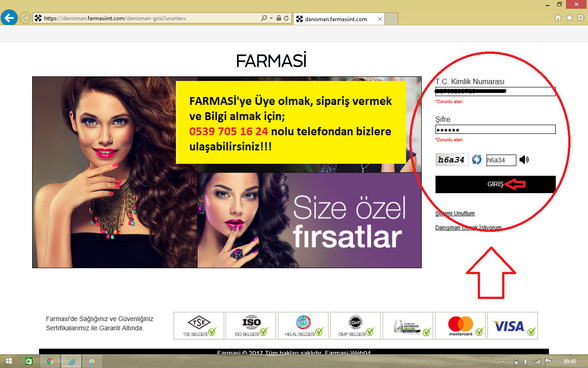Click the Helal Belgesi certificate badge
This screenshot has height=368, width=588.
303,326
